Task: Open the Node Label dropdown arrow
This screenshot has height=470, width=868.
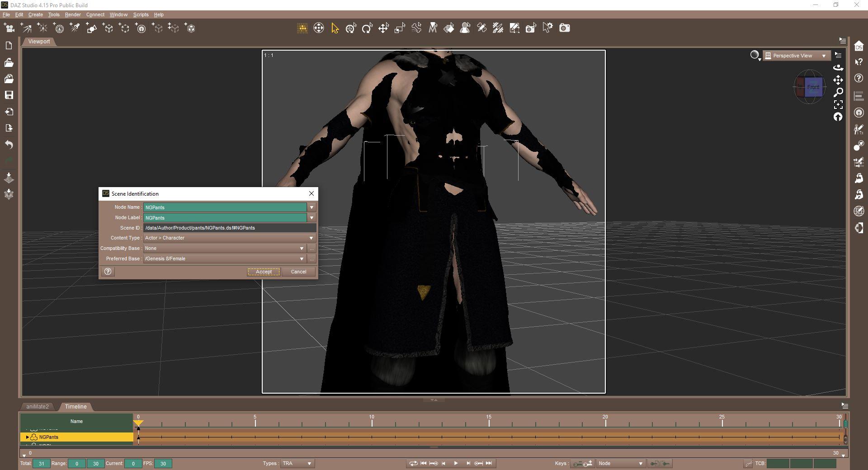Action: 311,218
